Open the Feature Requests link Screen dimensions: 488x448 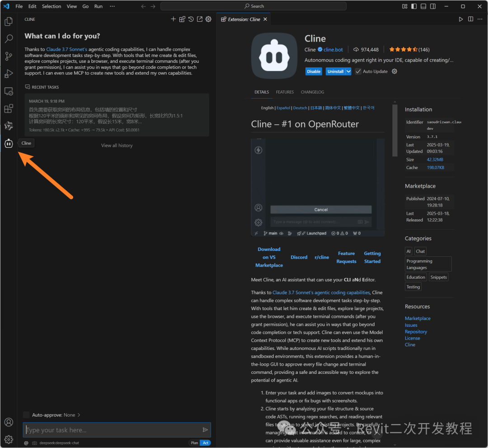[347, 257]
